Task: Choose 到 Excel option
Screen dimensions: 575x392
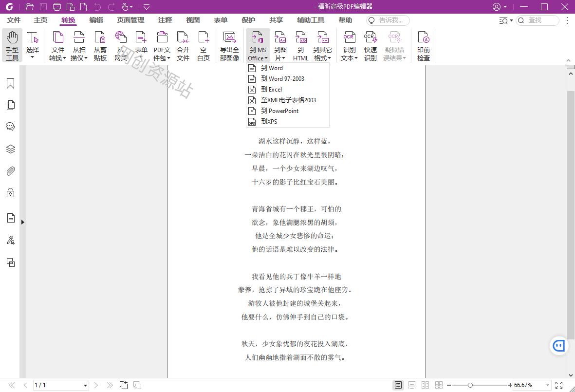Action: [287, 89]
